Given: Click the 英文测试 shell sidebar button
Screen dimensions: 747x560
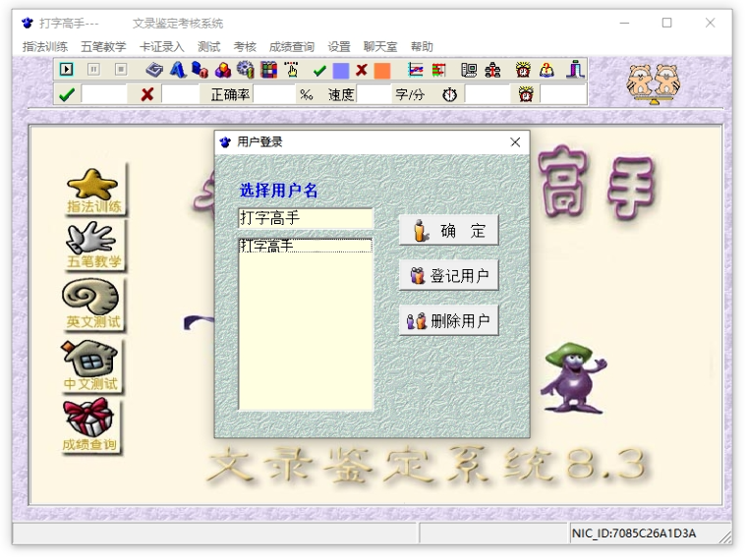Looking at the screenshot, I should click(92, 305).
